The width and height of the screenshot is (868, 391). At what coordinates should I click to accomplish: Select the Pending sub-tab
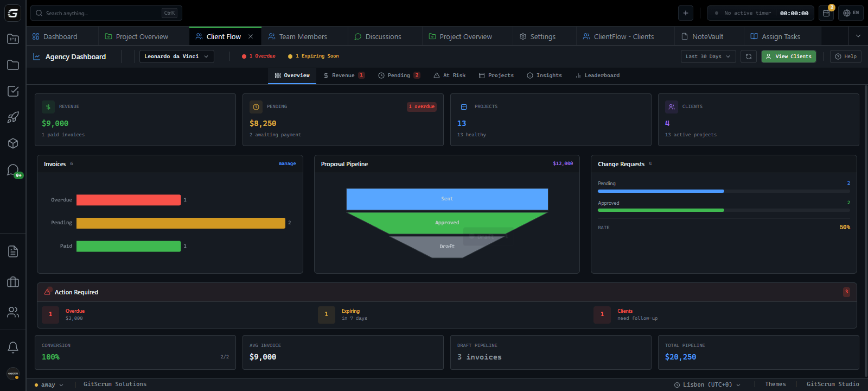pyautogui.click(x=399, y=75)
